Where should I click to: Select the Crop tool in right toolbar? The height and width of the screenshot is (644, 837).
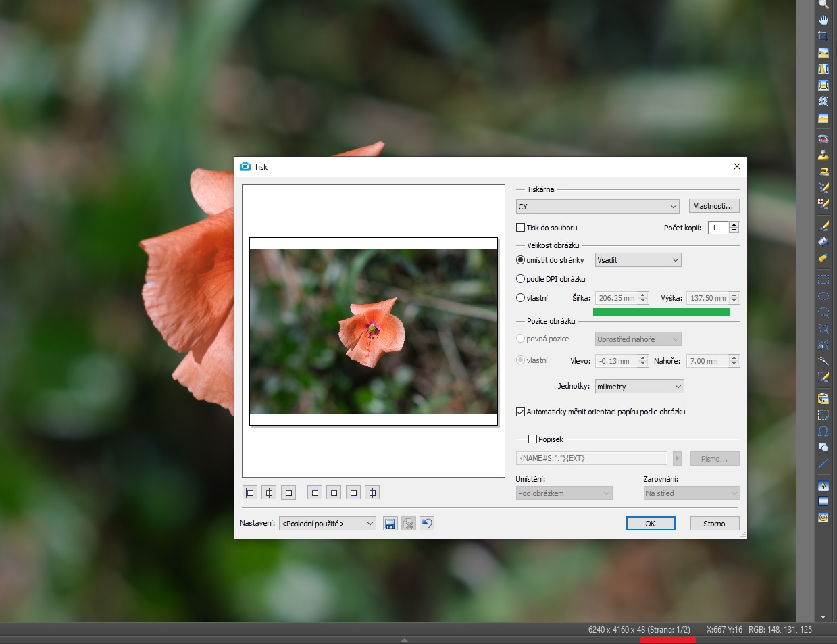[x=823, y=36]
